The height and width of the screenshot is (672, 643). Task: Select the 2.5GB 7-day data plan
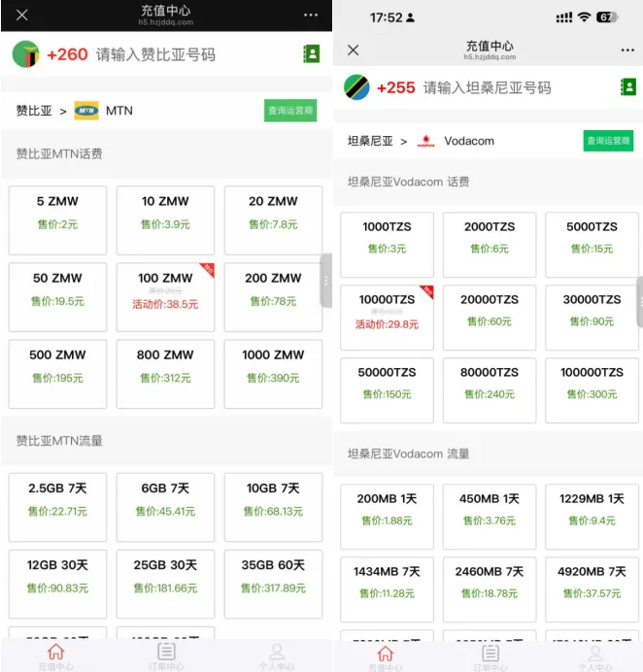(57, 507)
